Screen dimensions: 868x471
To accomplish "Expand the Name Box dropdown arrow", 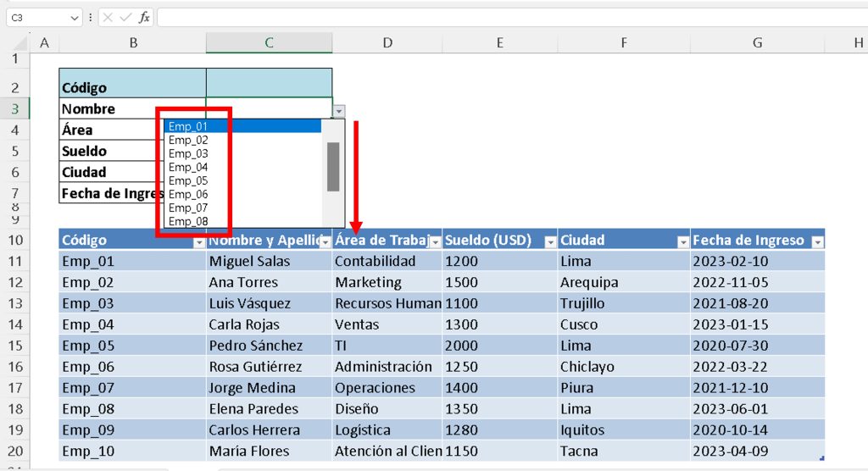I will pyautogui.click(x=75, y=17).
